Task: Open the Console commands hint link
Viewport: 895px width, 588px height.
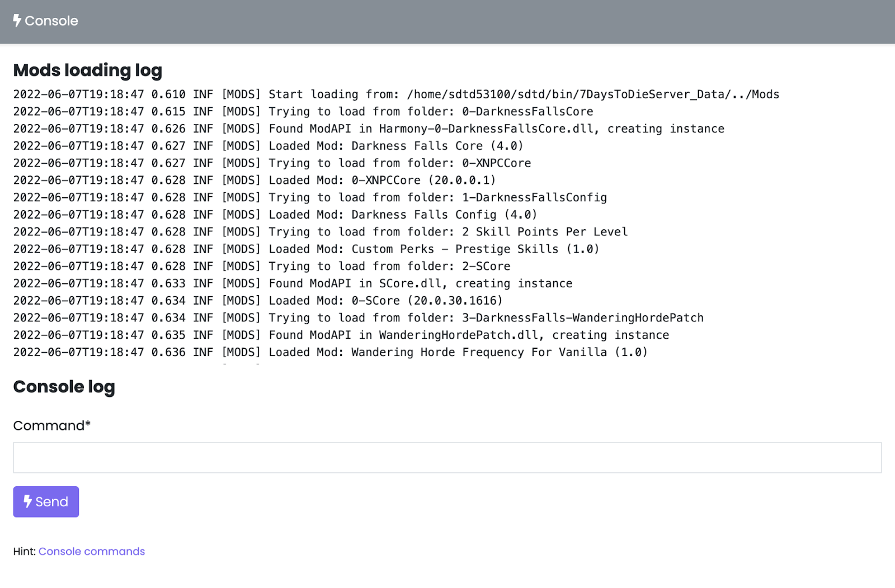Action: [92, 551]
